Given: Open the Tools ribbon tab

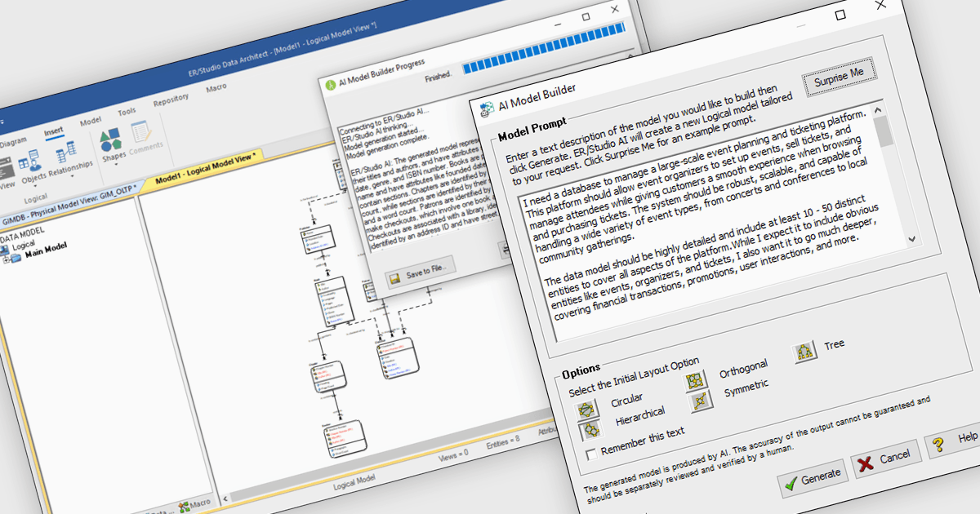Looking at the screenshot, I should [x=127, y=112].
